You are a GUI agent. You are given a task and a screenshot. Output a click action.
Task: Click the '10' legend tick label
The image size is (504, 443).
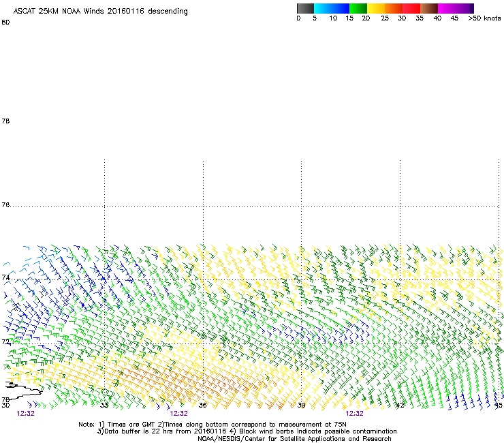pos(333,18)
